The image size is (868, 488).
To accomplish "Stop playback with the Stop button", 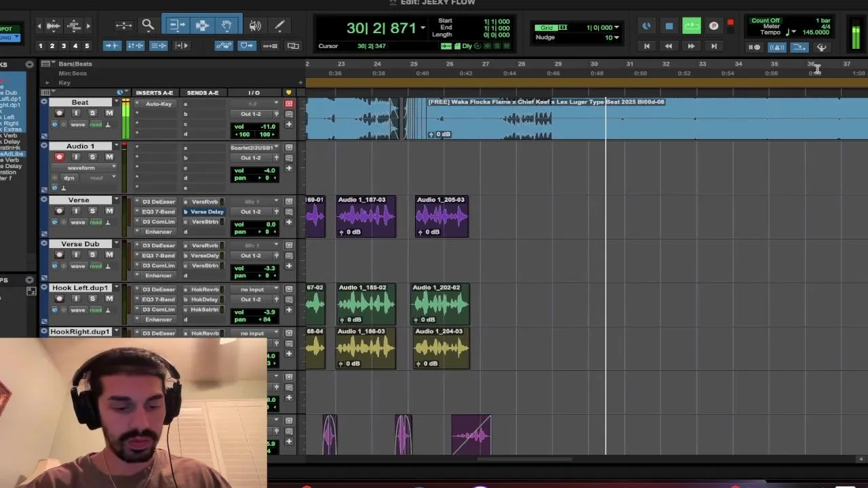I will pyautogui.click(x=669, y=26).
